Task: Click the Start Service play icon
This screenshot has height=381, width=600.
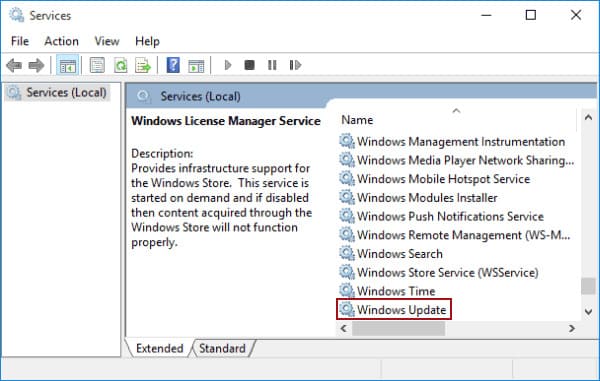Action: (x=228, y=65)
